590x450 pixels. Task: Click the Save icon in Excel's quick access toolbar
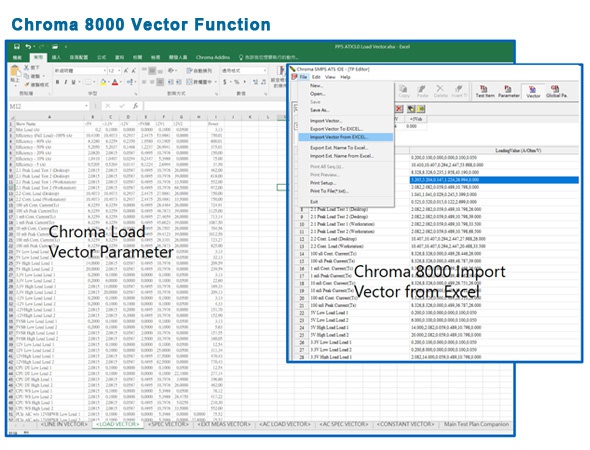(x=17, y=47)
